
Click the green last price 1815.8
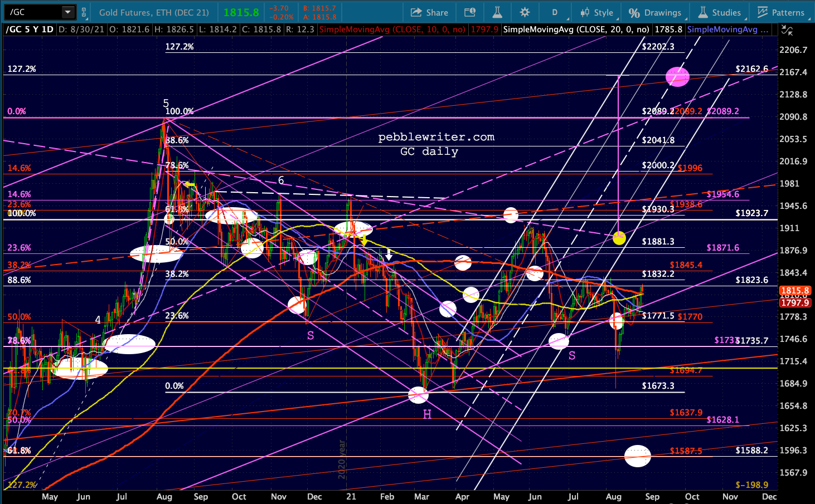coord(241,12)
